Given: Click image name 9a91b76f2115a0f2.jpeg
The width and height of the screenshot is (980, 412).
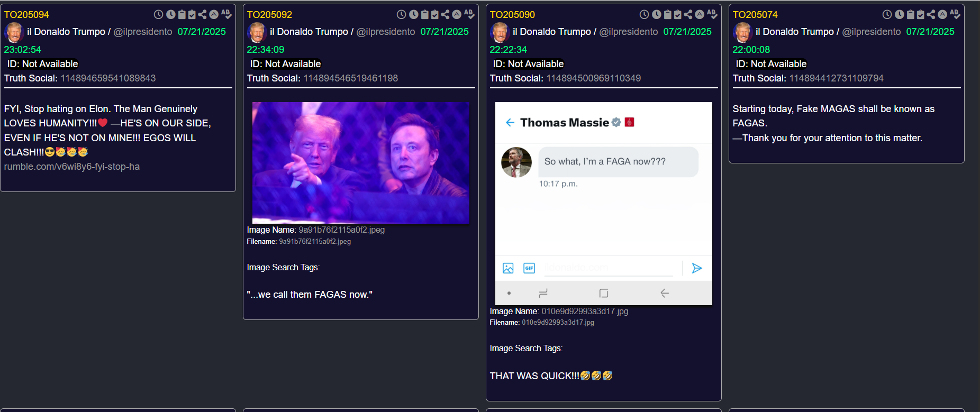Looking at the screenshot, I should (x=341, y=230).
